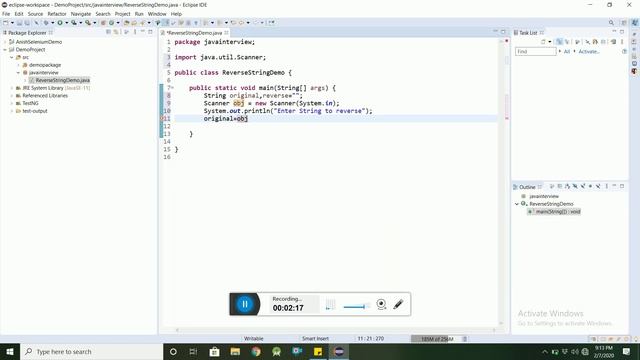
Task: Select ReverseStringDemo.java in Package Explorer
Action: (62, 80)
